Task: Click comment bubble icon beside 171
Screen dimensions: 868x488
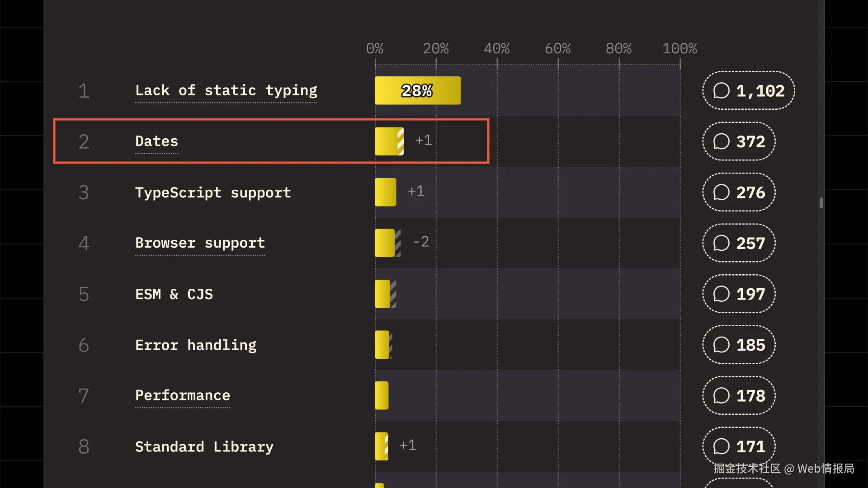Action: click(x=721, y=446)
